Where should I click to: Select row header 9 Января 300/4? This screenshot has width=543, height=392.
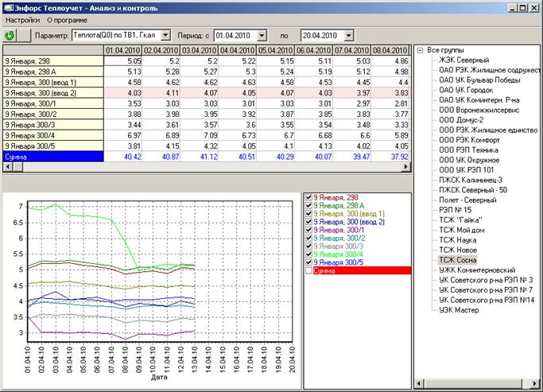(x=53, y=135)
